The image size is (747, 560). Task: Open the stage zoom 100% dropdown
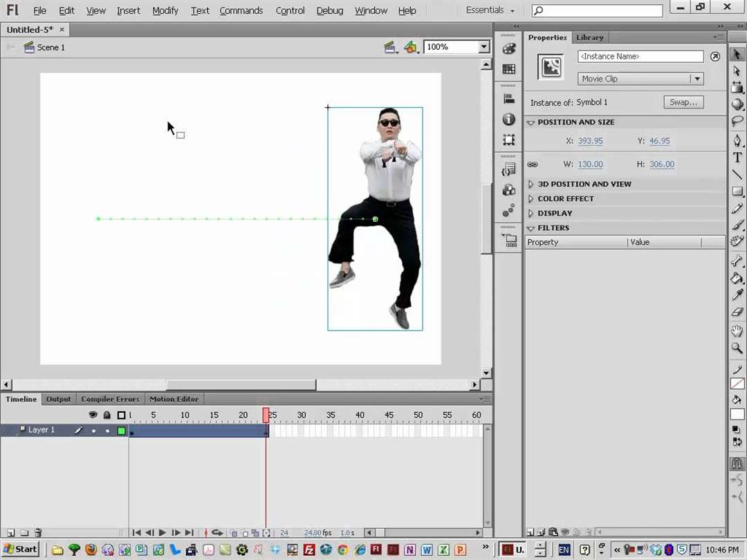click(x=483, y=47)
